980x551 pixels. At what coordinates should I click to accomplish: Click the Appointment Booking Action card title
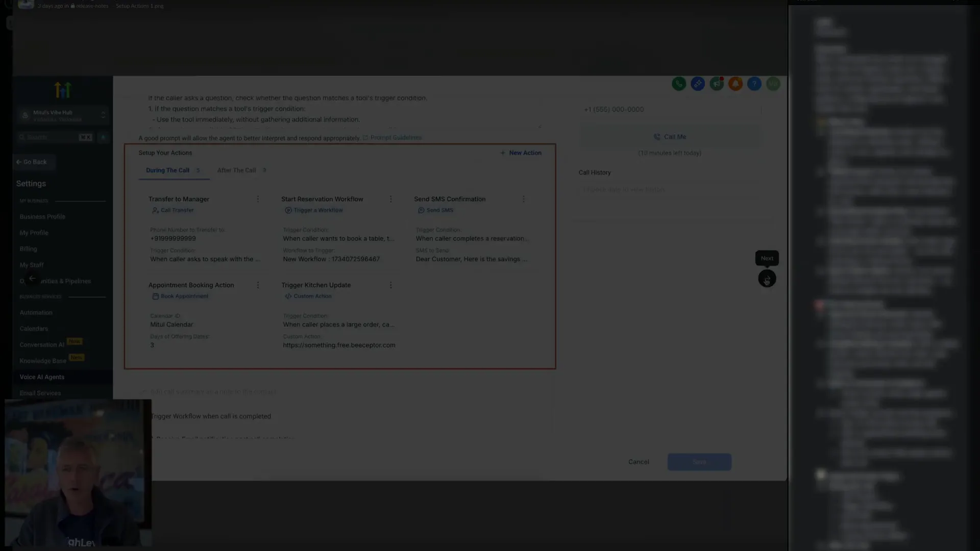(191, 286)
